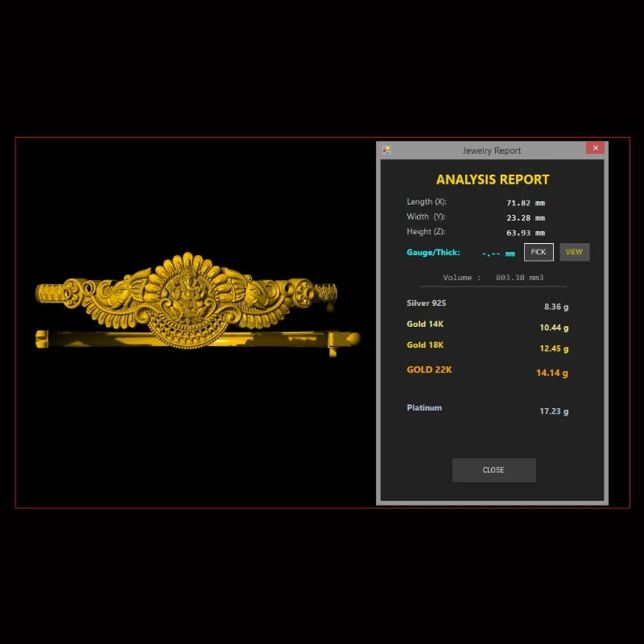Click the GOLD 22K label
Viewport: 644px width, 644px height.
(x=429, y=369)
